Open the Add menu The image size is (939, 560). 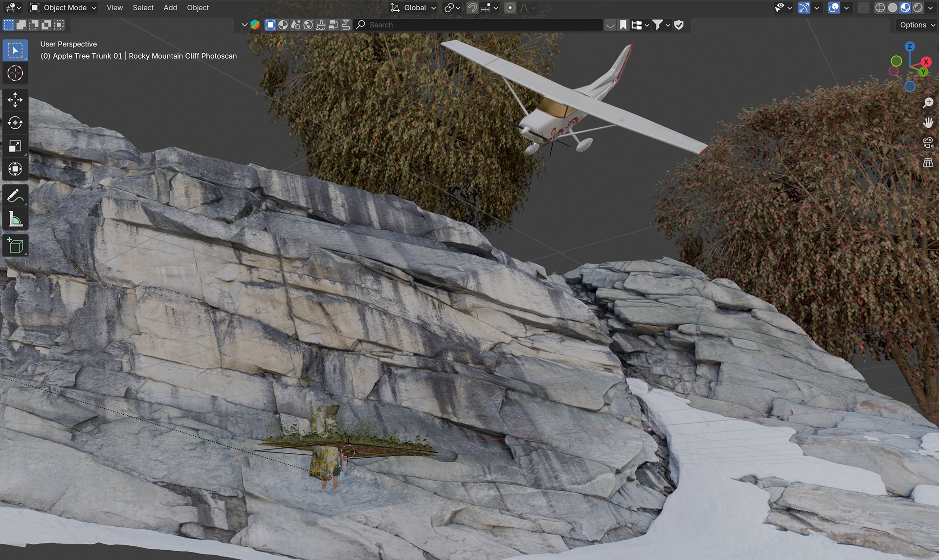170,8
